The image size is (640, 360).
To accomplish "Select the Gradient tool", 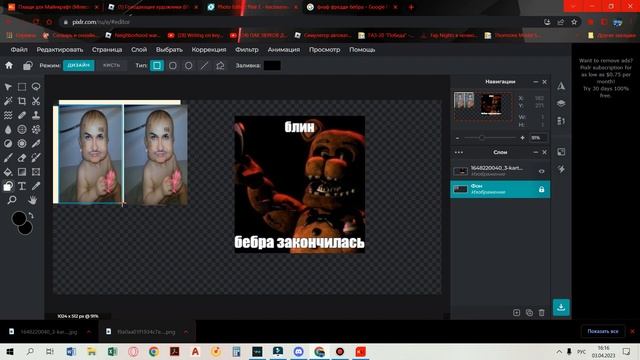I will point(22,172).
